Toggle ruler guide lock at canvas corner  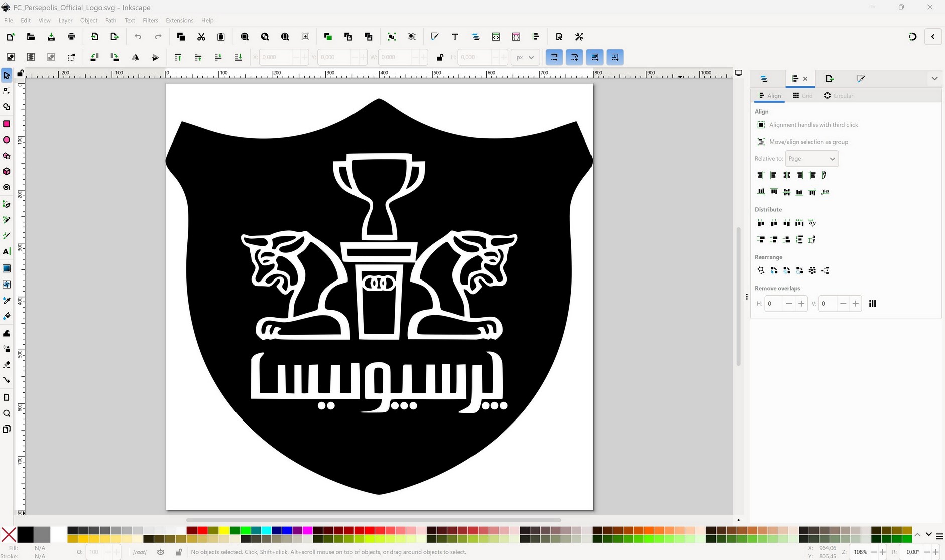[20, 73]
